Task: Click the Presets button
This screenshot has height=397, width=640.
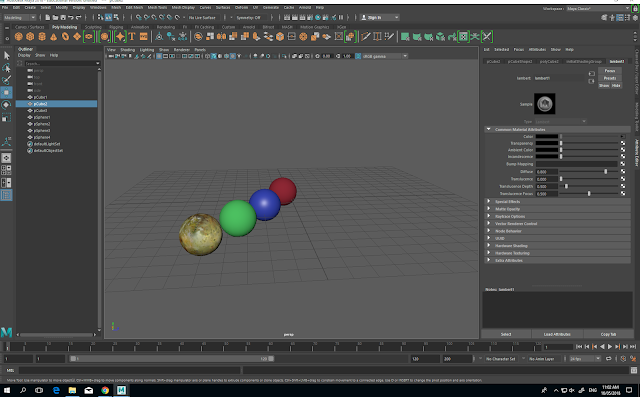Action: pyautogui.click(x=610, y=78)
